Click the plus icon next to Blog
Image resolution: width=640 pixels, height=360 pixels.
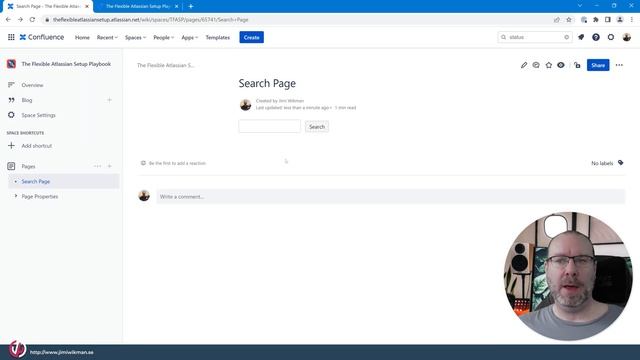click(109, 100)
